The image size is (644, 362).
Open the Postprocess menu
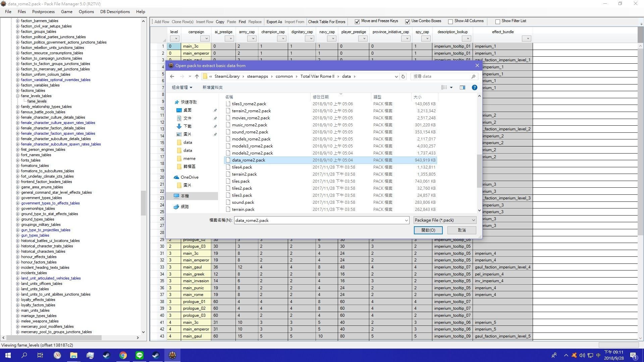click(x=43, y=11)
